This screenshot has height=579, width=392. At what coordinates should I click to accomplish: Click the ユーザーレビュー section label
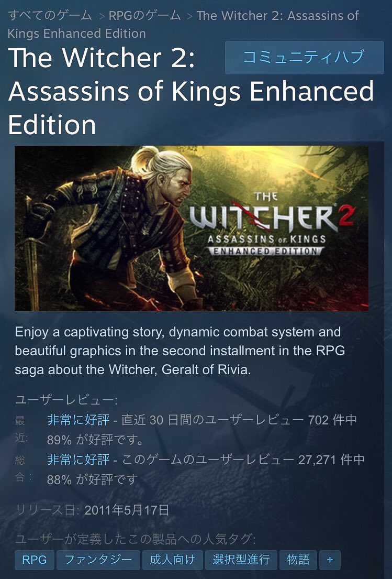(66, 400)
